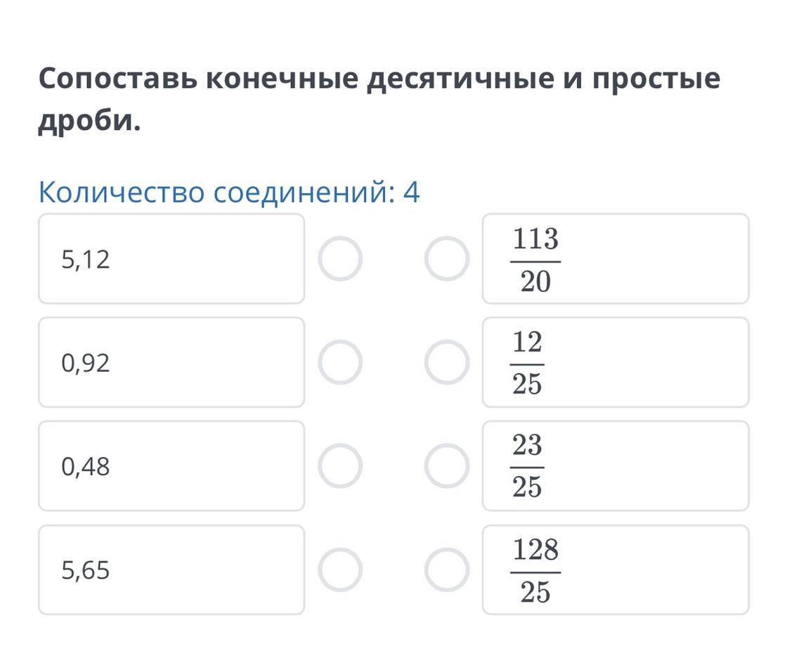
Task: Choose the 5,65 decimal card
Action: [x=171, y=569]
